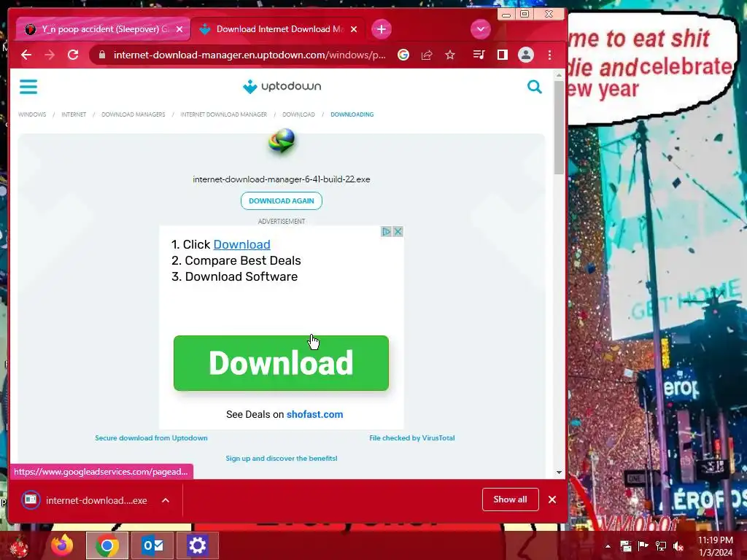Click Chrome taskbar icon
The height and width of the screenshot is (560, 747).
click(x=107, y=545)
